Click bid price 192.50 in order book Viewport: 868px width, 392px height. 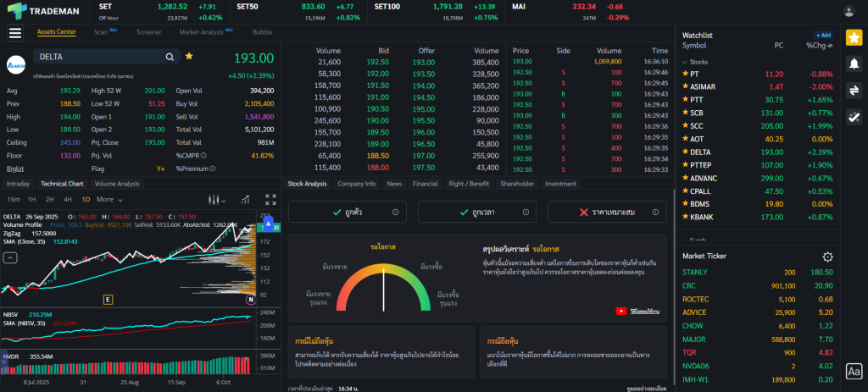[x=377, y=63]
